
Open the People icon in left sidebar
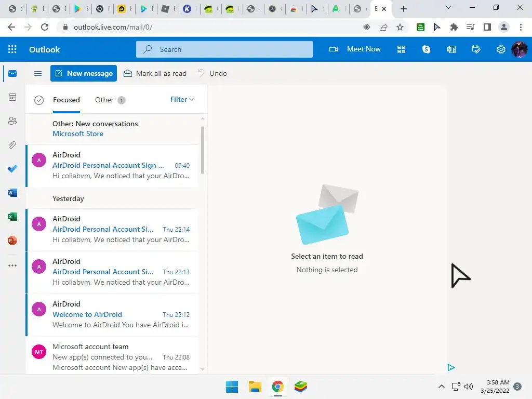click(12, 121)
